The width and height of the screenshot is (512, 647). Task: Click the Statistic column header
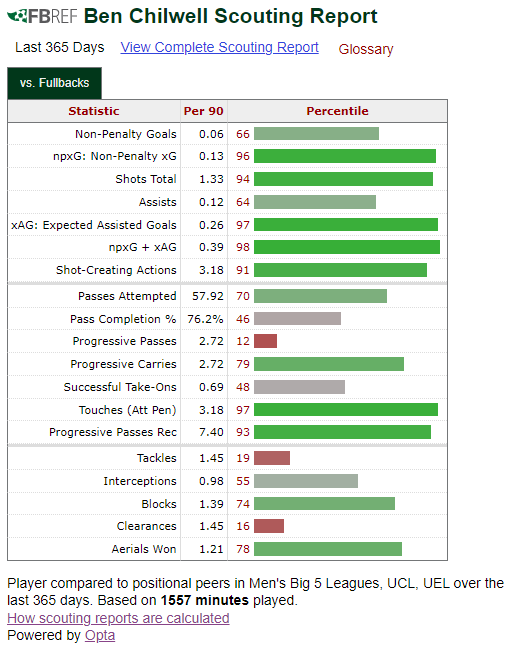pyautogui.click(x=94, y=111)
